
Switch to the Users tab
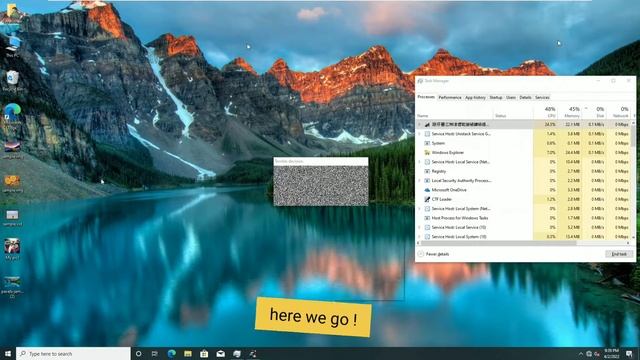(x=511, y=97)
